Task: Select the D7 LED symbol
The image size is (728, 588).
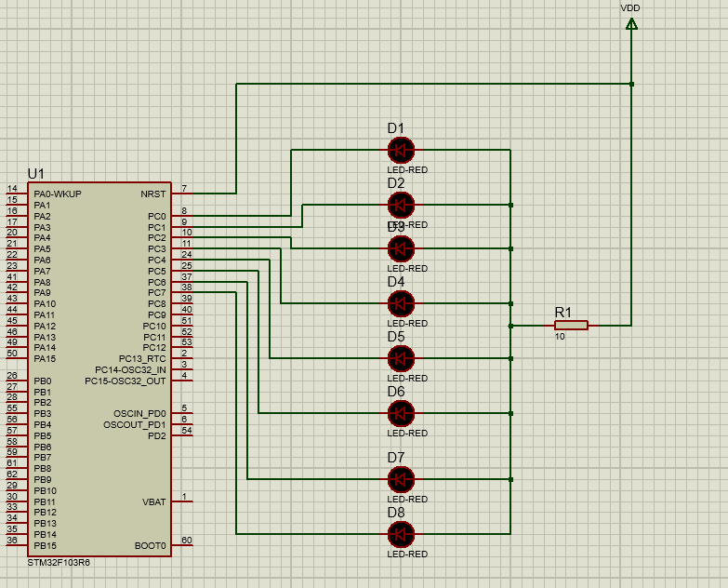Action: 401,479
